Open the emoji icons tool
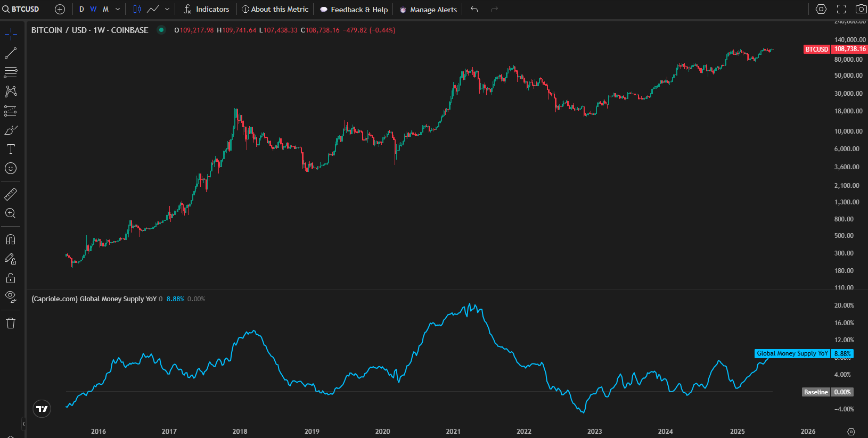 [x=11, y=168]
